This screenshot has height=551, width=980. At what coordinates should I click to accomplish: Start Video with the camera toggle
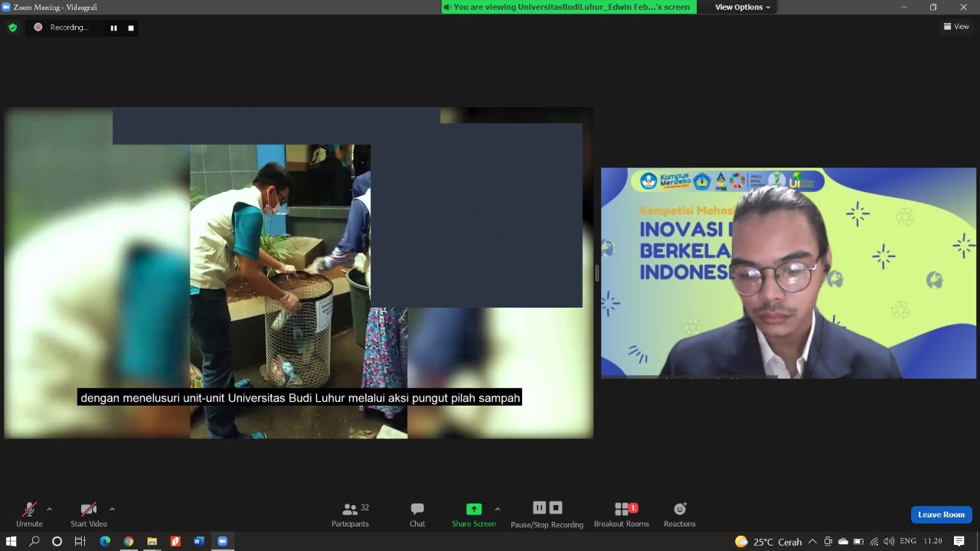(x=89, y=514)
